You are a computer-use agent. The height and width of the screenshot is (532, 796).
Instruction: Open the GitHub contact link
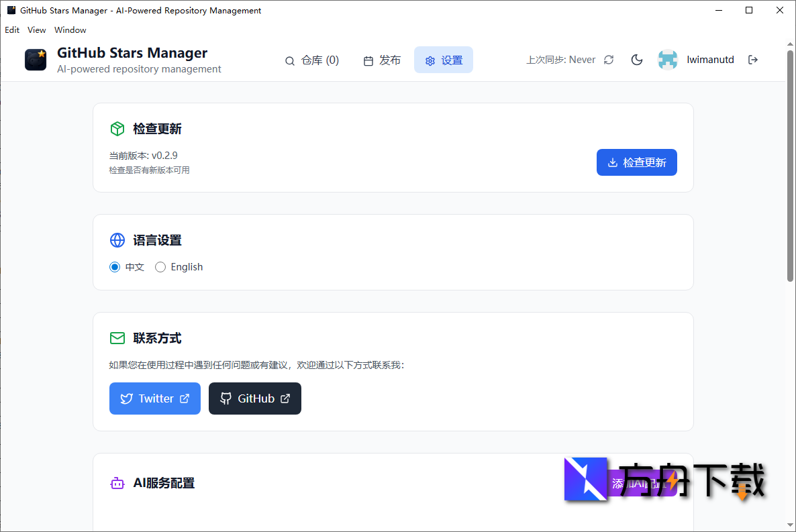pyautogui.click(x=254, y=398)
